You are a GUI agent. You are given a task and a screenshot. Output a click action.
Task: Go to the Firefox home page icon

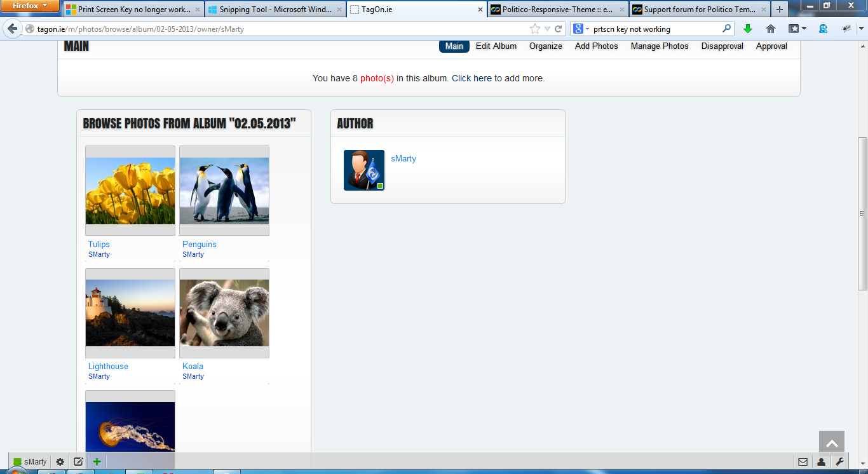click(x=771, y=29)
